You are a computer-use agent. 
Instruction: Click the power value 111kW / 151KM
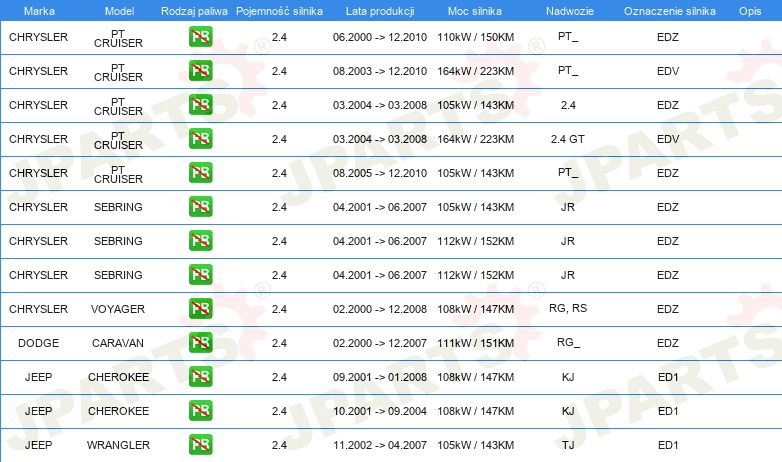(x=475, y=343)
